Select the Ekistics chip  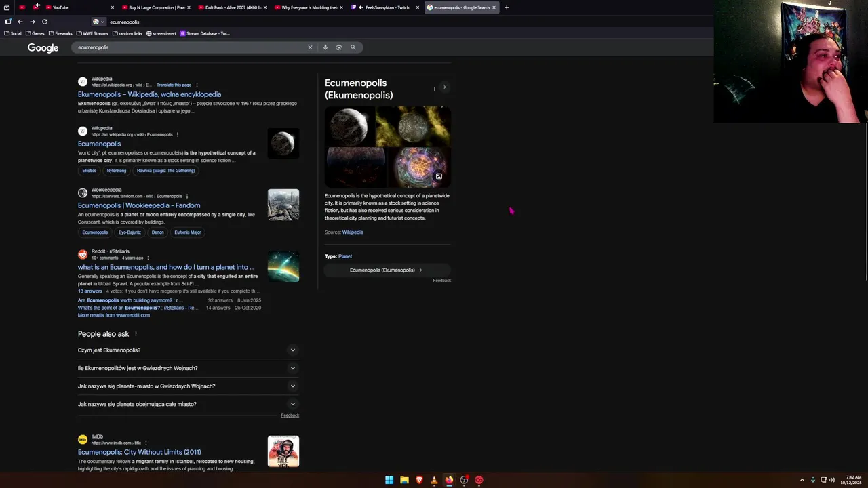[x=89, y=171]
